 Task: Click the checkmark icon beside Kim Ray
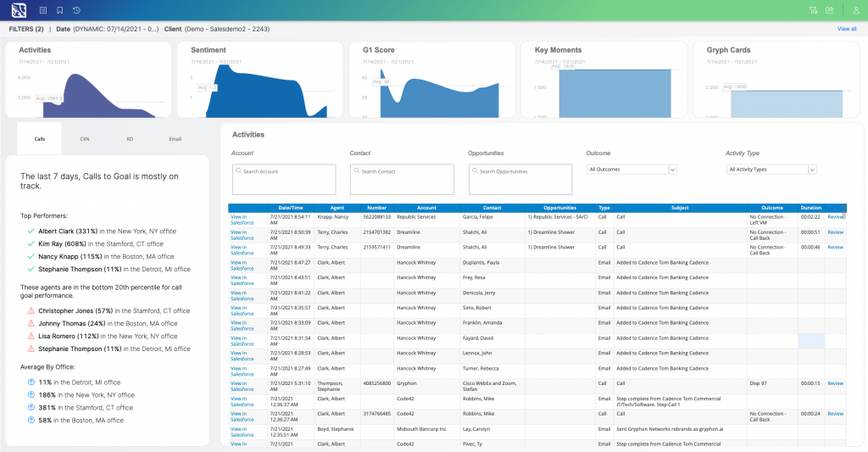coord(31,243)
